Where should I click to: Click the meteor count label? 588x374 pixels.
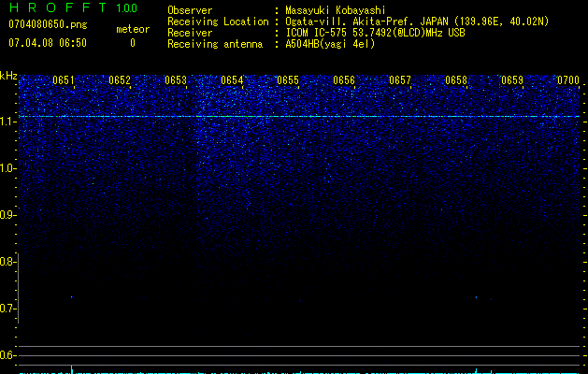click(x=133, y=29)
